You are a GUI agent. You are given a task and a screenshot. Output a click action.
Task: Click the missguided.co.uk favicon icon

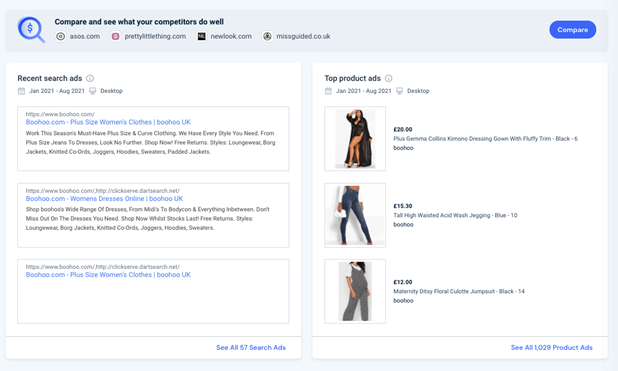267,36
